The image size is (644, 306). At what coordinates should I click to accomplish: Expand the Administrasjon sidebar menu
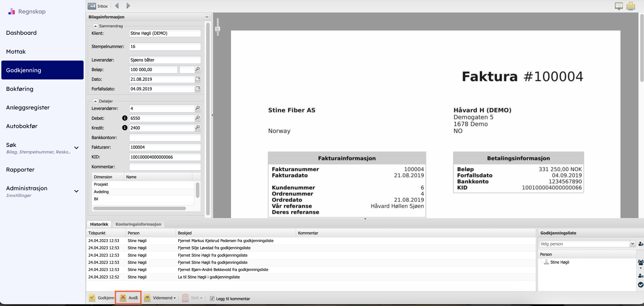(76, 191)
